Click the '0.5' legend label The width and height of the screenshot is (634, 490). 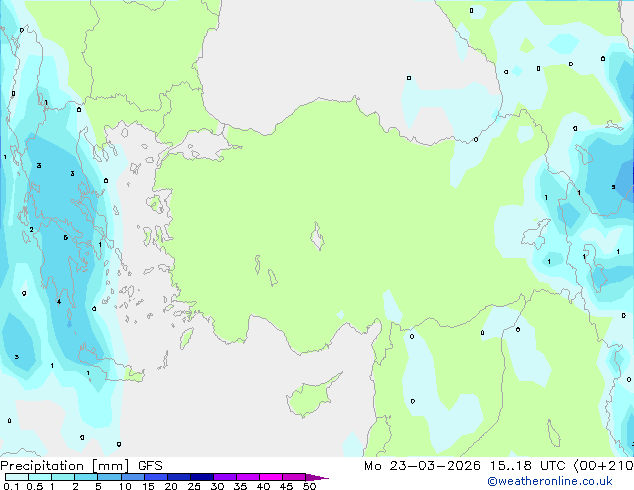(35, 486)
